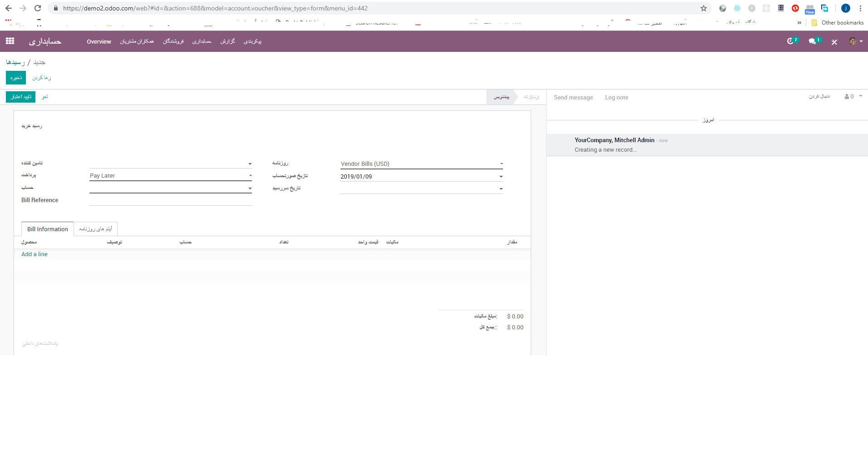
Task: Open the تامین کننده vendor dropdown
Action: tap(250, 164)
